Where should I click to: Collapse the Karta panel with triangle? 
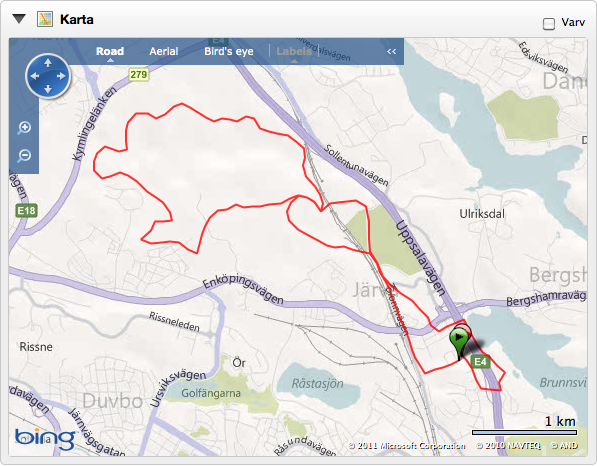coord(19,19)
